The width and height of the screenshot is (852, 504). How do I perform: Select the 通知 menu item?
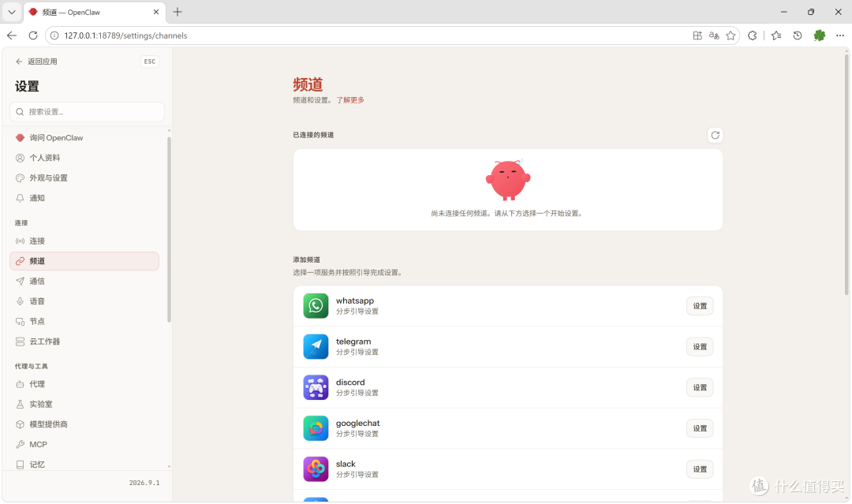point(84,198)
